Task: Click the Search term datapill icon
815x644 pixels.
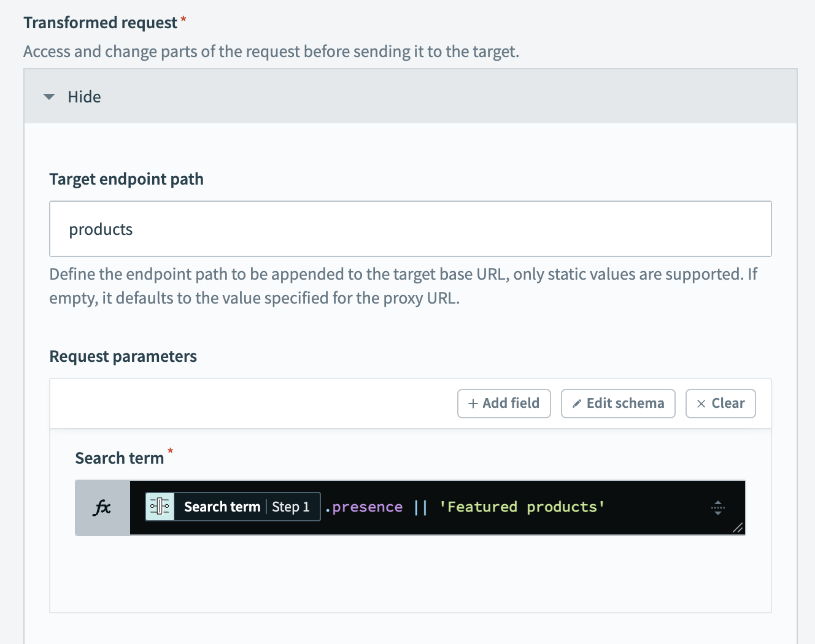Action: pos(160,507)
